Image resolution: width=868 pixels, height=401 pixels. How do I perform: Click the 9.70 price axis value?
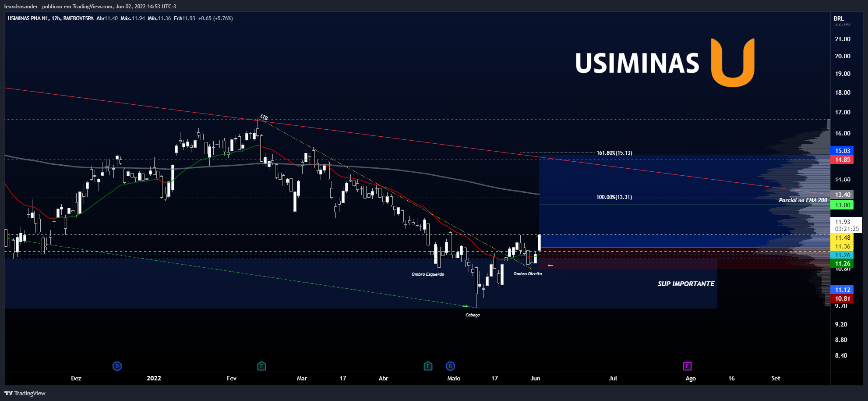pyautogui.click(x=841, y=306)
